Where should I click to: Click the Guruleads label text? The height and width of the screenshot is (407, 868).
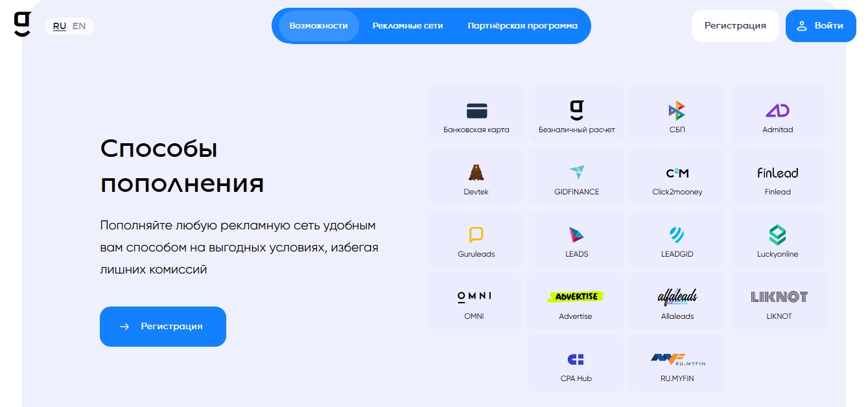476,254
